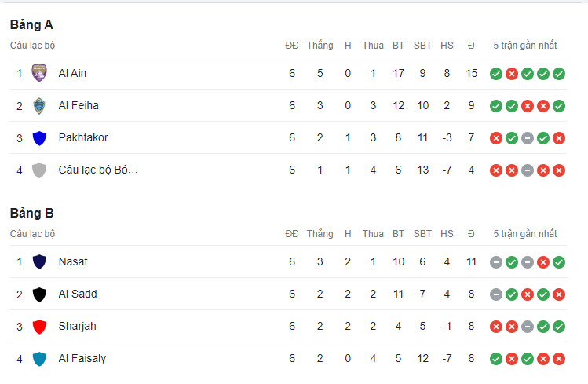The width and height of the screenshot is (588, 384).
Task: Open the Al Sadd team link
Action: pos(78,294)
